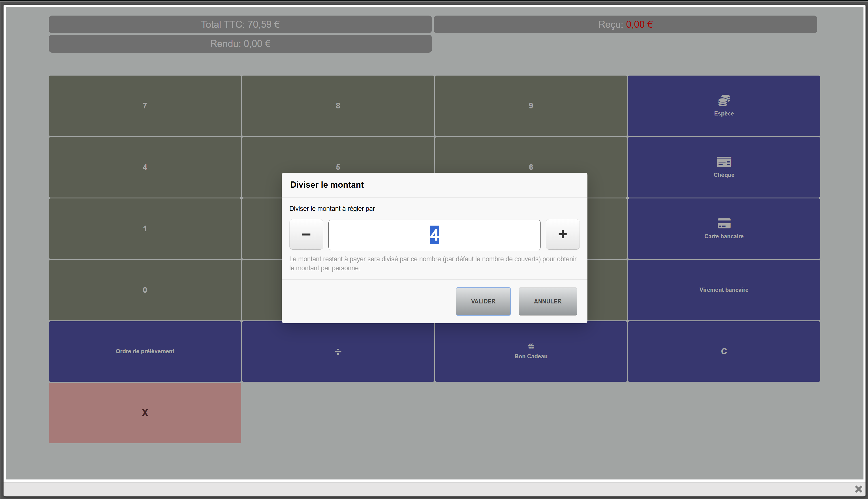Tap keypad digit 8
Viewport: 868px width, 499px height.
coord(338,106)
